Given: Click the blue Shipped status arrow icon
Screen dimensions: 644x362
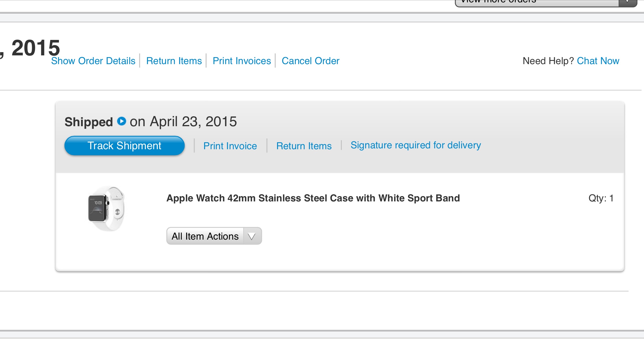Looking at the screenshot, I should 121,121.
